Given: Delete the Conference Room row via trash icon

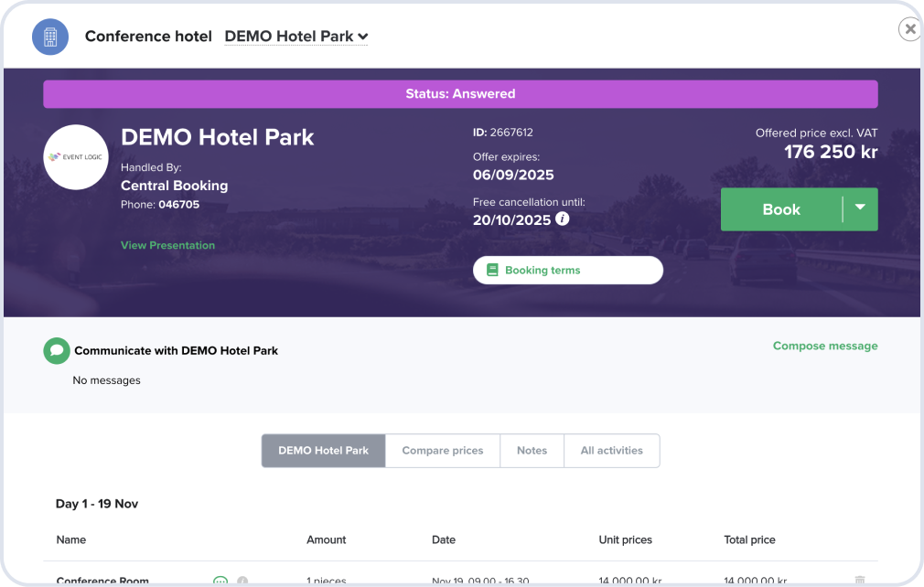Looking at the screenshot, I should (859, 581).
